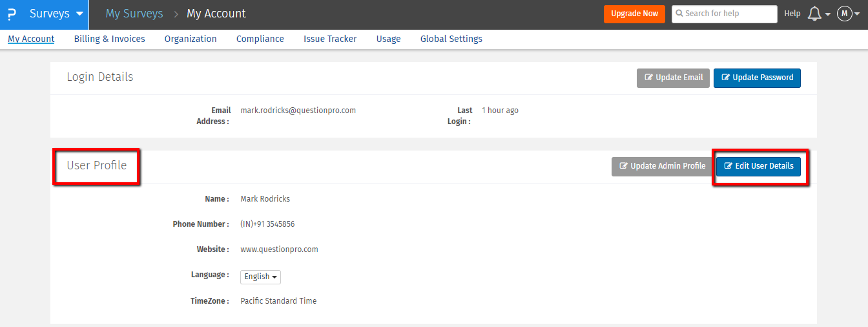Switch to Issue Tracker tab

click(x=330, y=39)
